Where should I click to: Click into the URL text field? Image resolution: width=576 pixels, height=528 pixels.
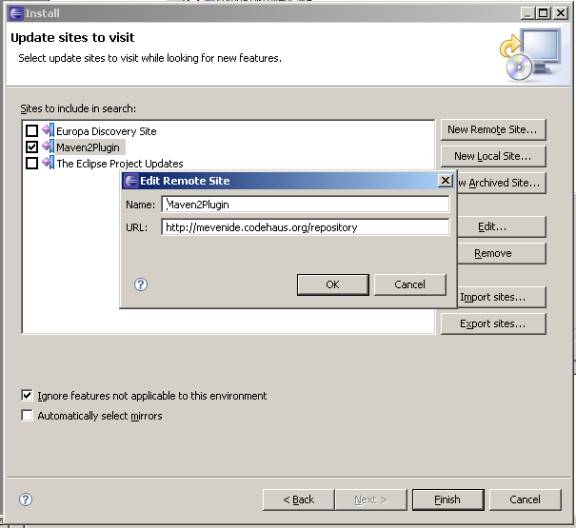[305, 227]
